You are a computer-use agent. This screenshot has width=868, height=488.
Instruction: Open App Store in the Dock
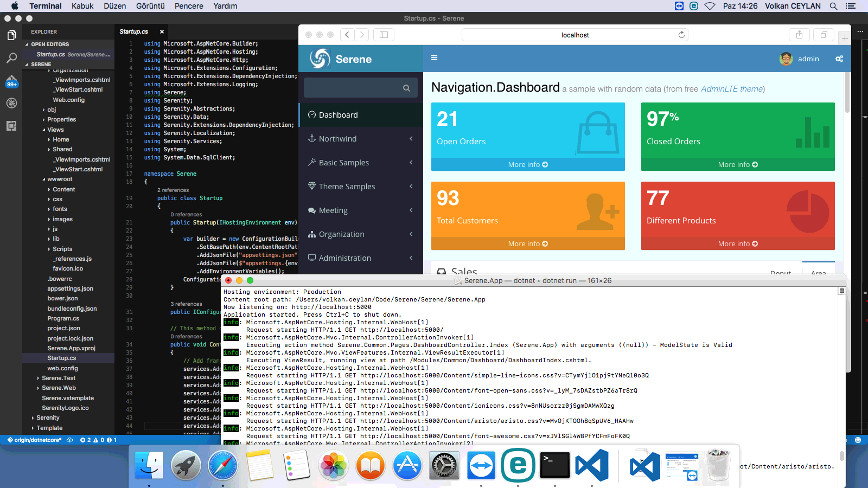click(x=407, y=465)
